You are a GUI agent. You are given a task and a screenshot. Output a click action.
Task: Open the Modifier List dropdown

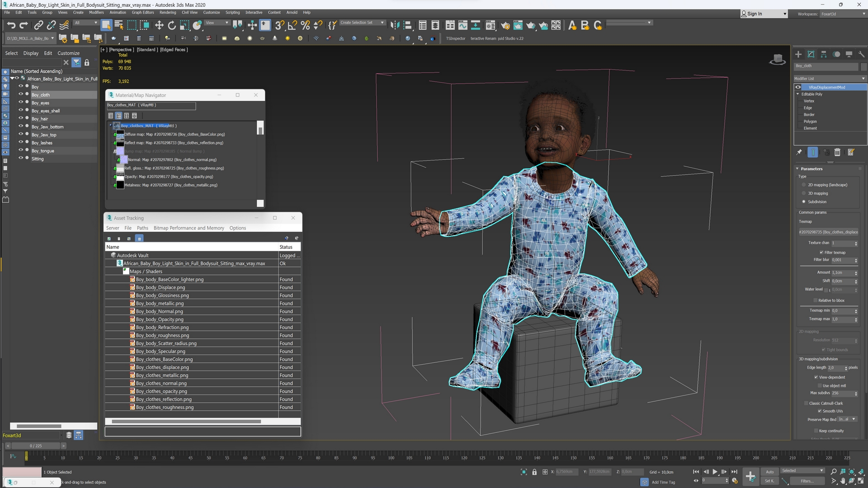[830, 79]
